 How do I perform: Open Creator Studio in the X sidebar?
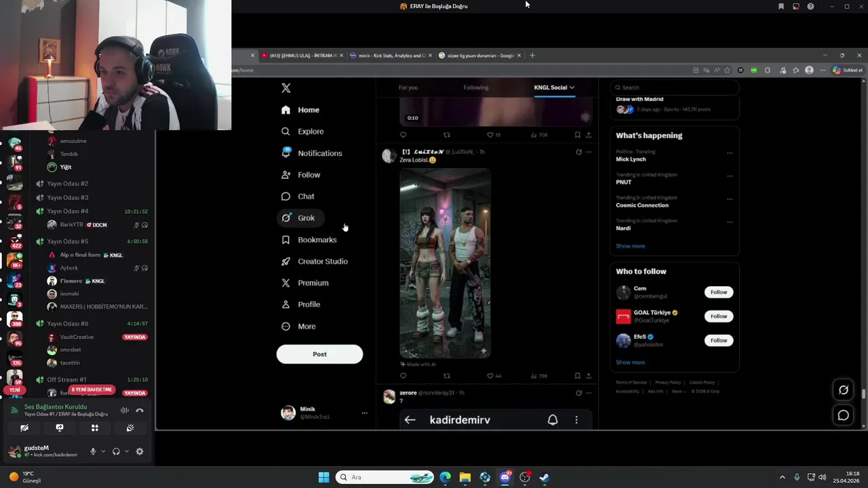pyautogui.click(x=314, y=262)
